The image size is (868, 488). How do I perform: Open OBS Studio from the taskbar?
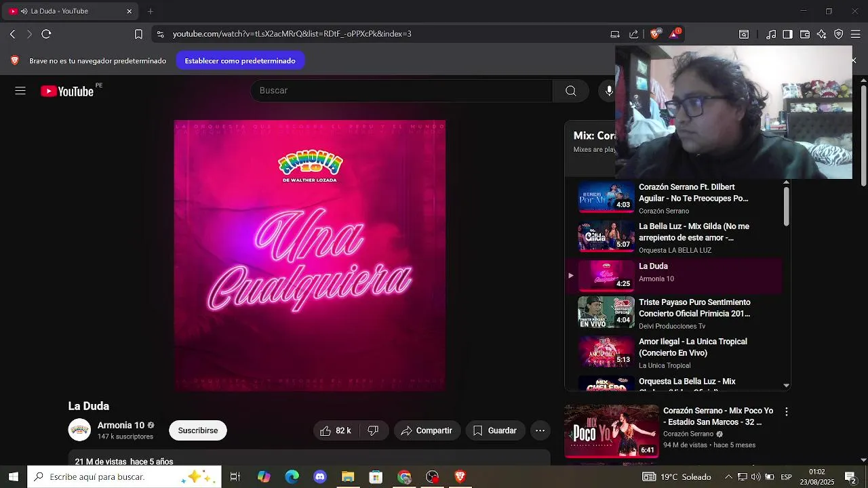(x=433, y=477)
